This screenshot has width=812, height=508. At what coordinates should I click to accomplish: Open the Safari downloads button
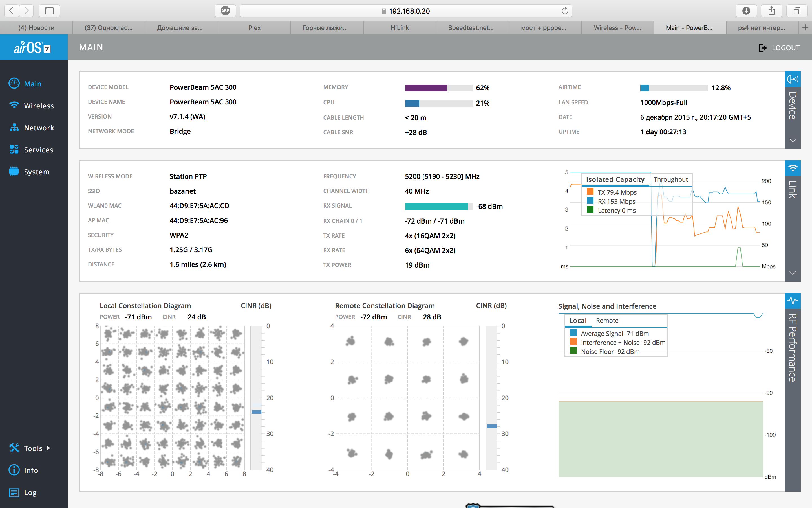coord(746,11)
